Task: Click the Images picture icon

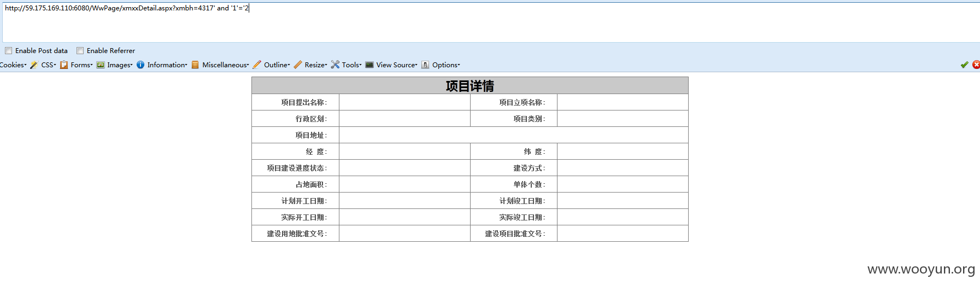Action: click(101, 65)
